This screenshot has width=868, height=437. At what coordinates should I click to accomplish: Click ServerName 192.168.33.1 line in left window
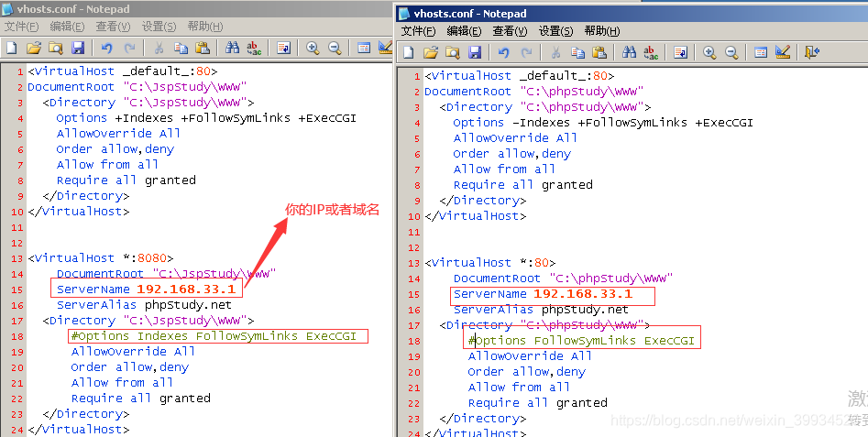point(146,289)
